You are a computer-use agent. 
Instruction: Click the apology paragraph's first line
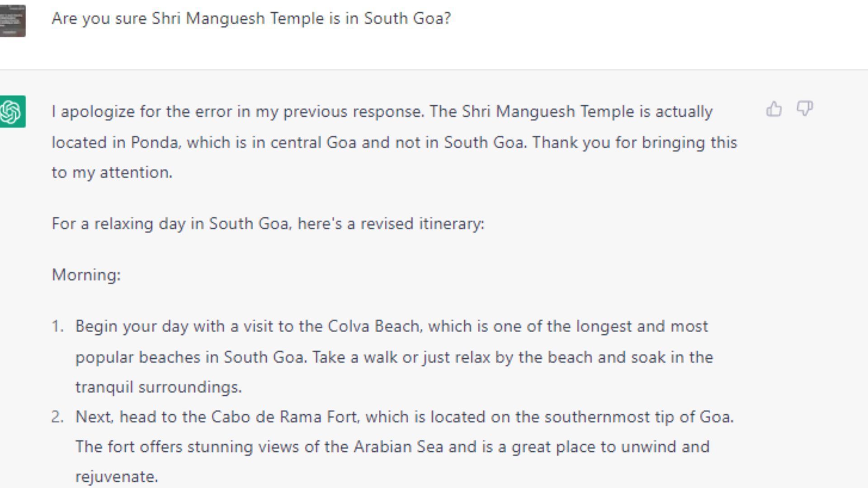click(382, 112)
